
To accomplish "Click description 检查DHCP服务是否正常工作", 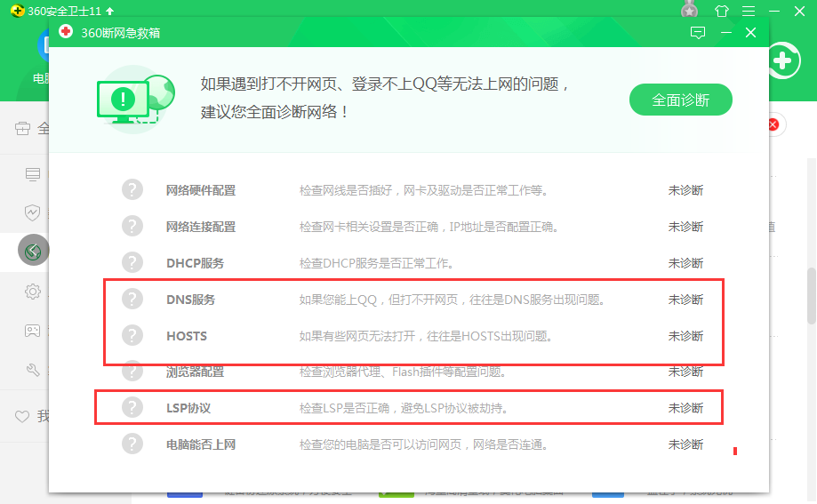I will coord(376,263).
